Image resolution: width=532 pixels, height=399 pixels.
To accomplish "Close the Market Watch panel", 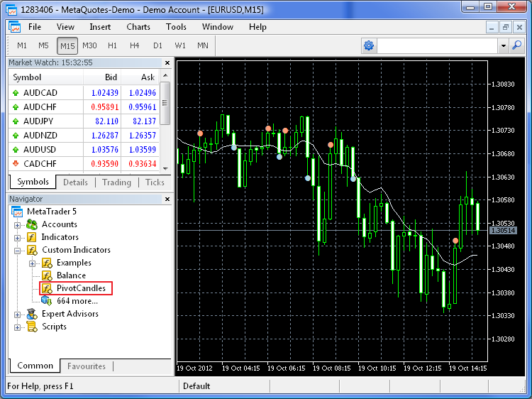I will [167, 62].
